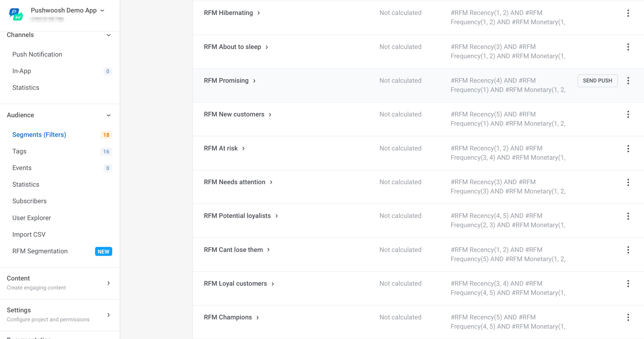
Task: Open three-dot menu for RFM Promising
Action: point(628,81)
